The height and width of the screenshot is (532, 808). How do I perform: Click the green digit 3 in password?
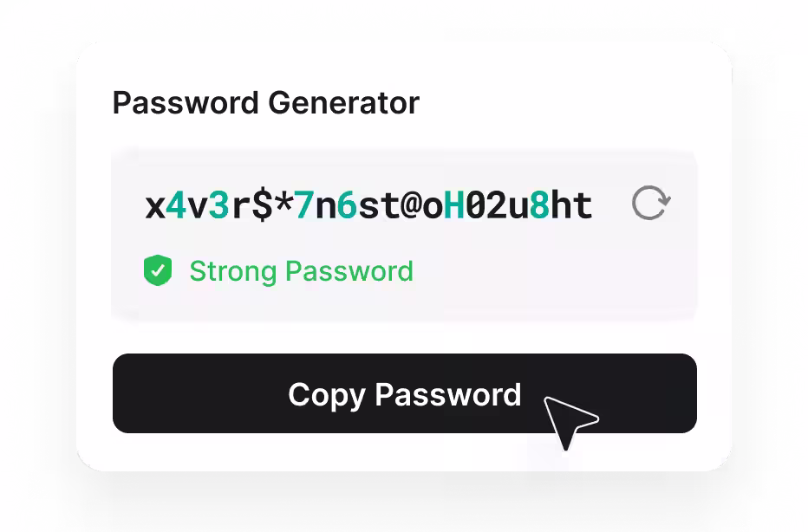pos(219,205)
